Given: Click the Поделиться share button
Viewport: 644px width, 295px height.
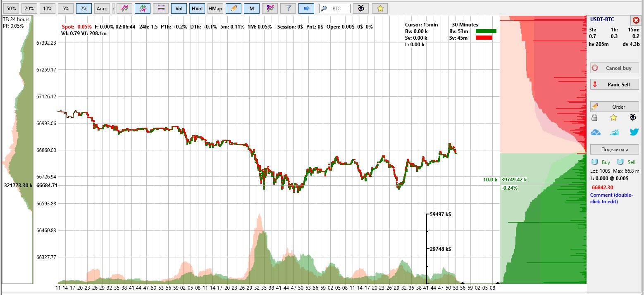Looking at the screenshot, I should 614,150.
